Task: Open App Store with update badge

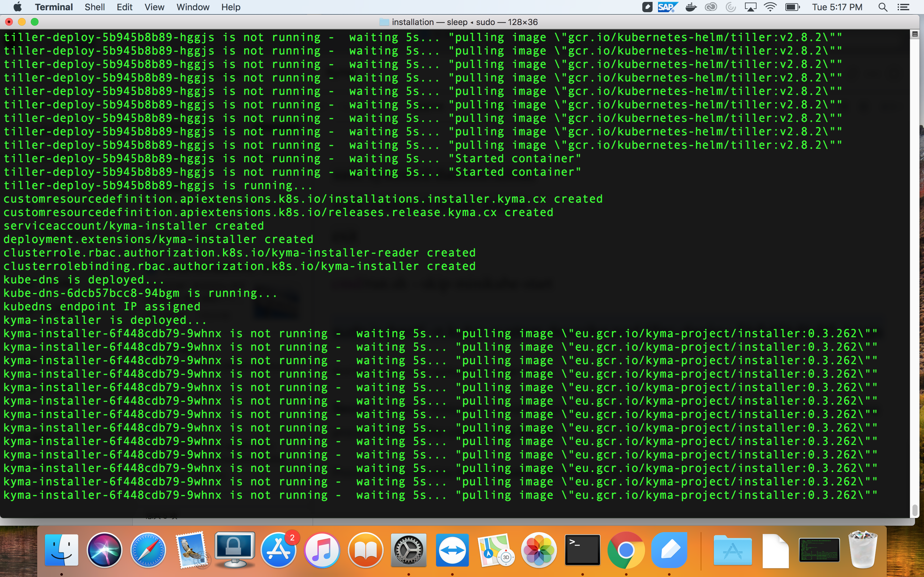Action: [279, 550]
